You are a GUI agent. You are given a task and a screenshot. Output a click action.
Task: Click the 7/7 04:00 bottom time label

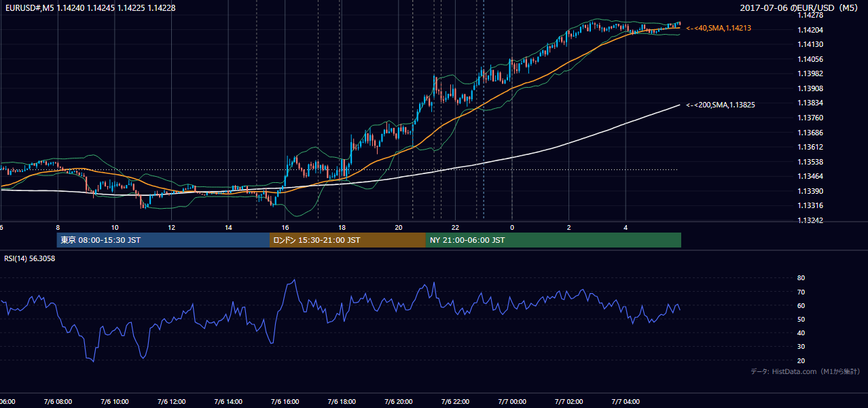tap(626, 401)
